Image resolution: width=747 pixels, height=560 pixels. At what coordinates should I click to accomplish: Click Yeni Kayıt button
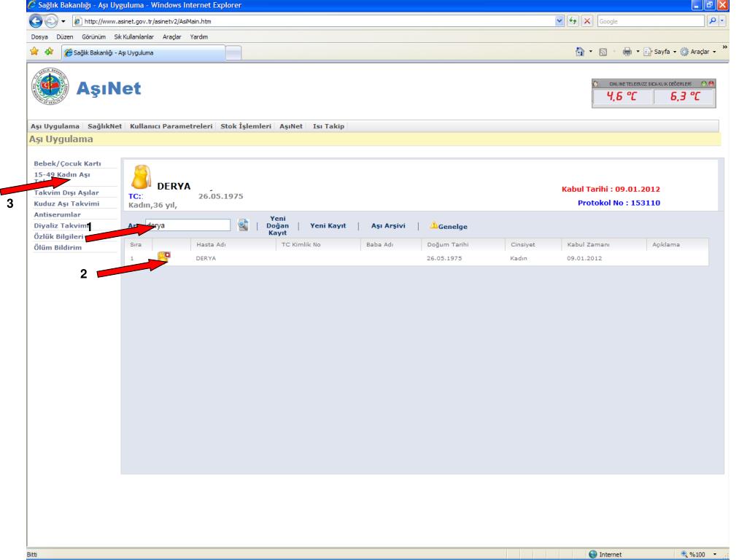328,226
